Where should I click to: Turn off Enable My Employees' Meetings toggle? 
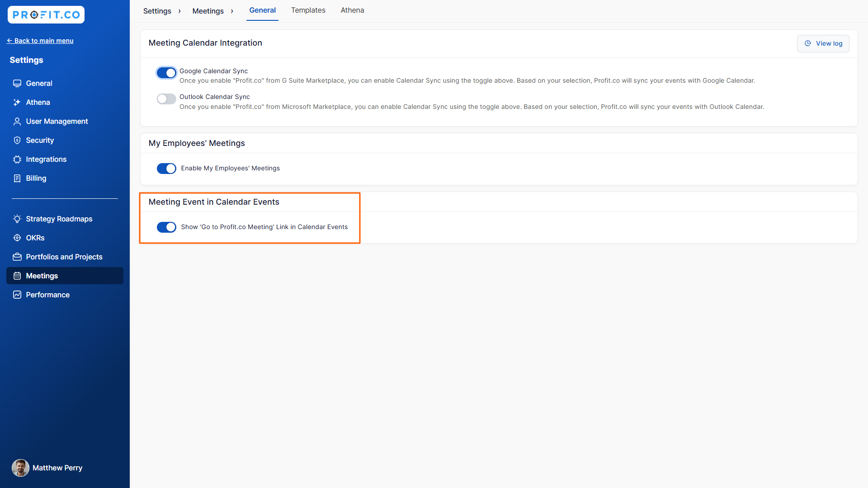point(166,169)
